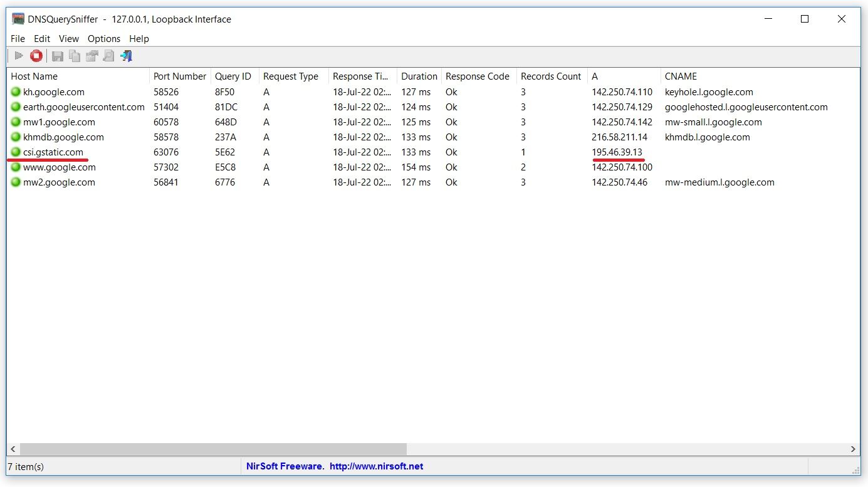
Task: Click the IP address 195.46.39.13
Action: pyautogui.click(x=617, y=152)
